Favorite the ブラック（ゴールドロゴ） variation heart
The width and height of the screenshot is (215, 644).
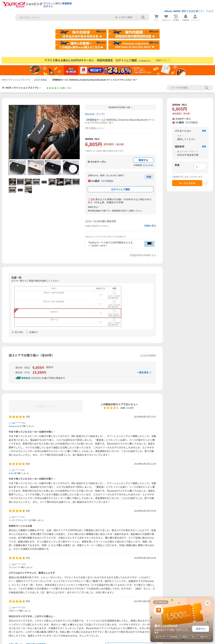[x=101, y=304]
